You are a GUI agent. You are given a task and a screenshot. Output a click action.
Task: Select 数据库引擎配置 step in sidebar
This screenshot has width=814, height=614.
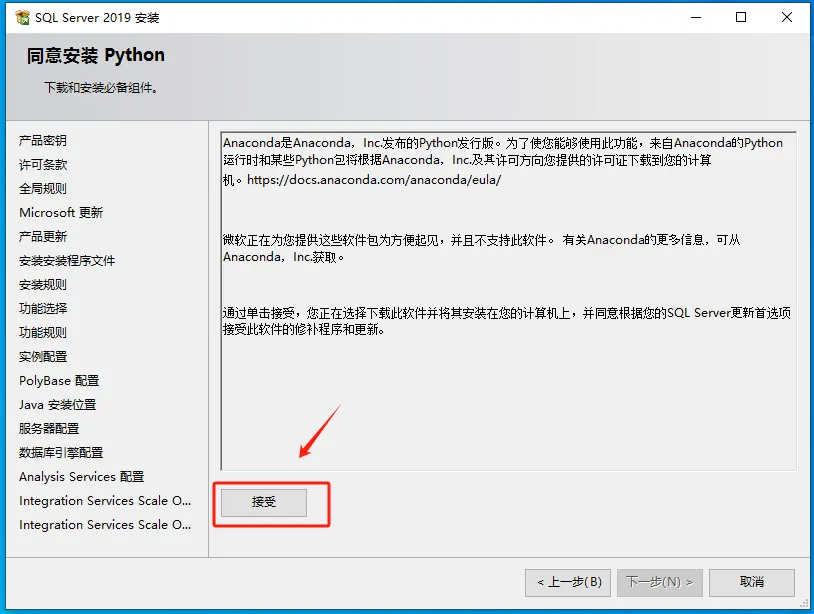pyautogui.click(x=61, y=453)
